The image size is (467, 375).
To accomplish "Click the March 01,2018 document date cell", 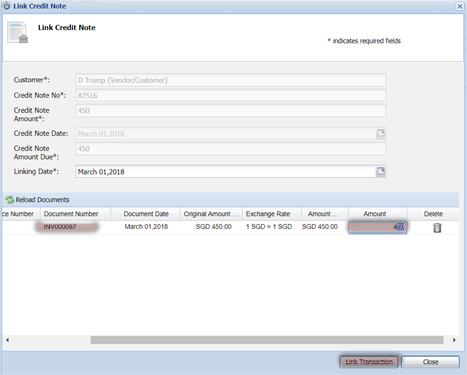I will click(146, 227).
